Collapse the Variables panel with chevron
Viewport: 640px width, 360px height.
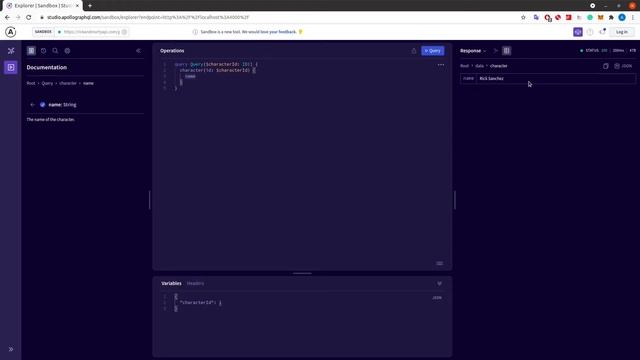click(440, 283)
